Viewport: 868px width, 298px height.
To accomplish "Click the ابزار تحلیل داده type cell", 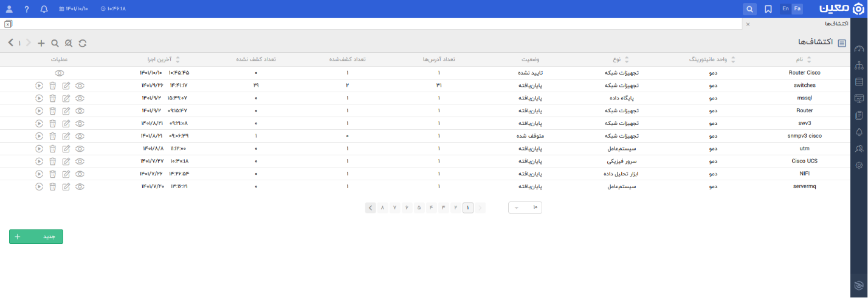I will pos(622,174).
